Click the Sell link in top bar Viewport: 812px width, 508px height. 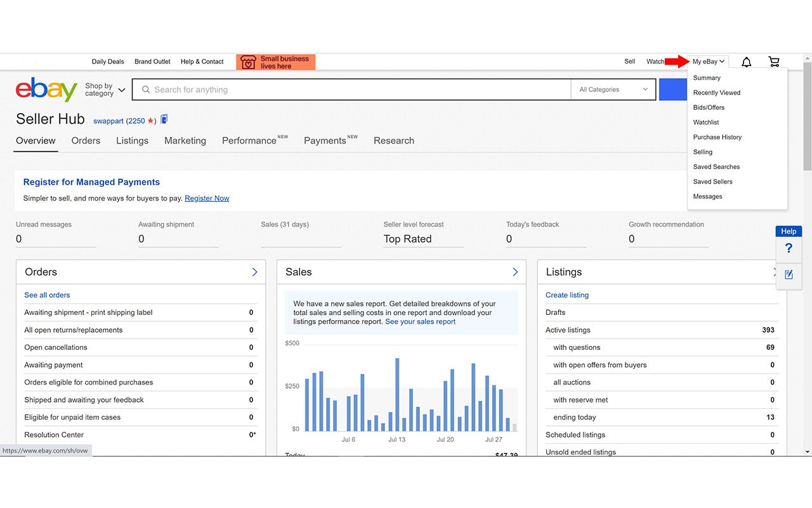[x=629, y=62]
